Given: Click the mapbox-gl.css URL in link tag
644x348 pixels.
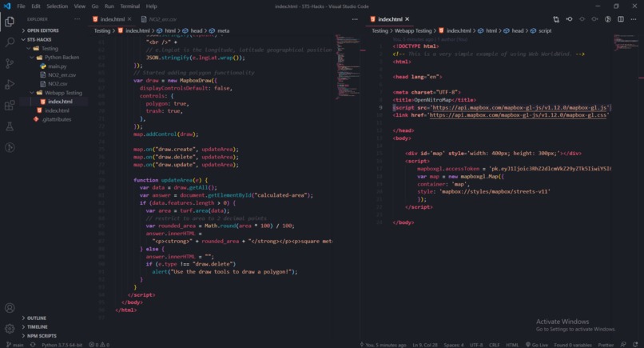Looking at the screenshot, I should click(x=518, y=115).
